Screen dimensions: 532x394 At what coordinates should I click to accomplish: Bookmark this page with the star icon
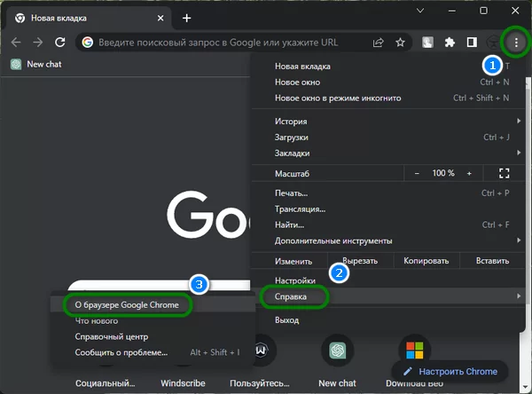point(401,42)
